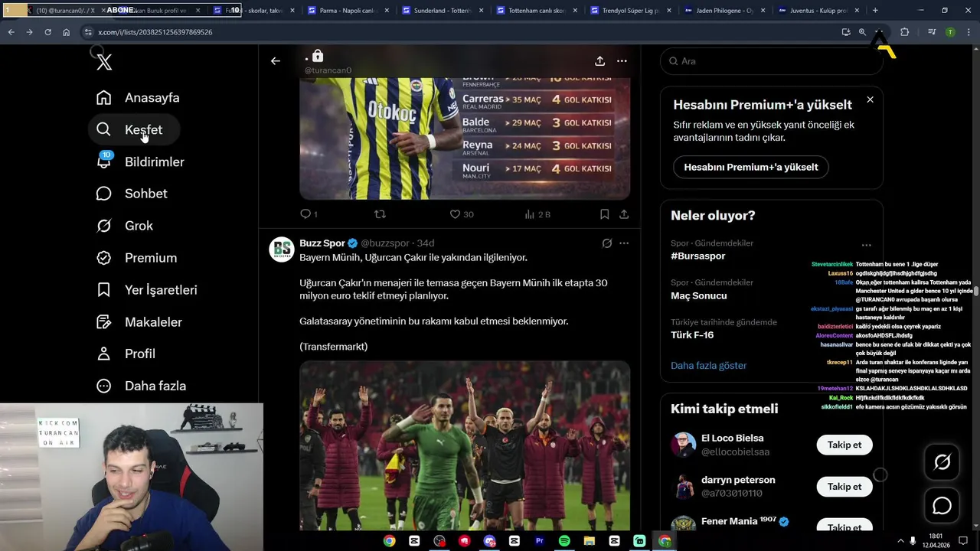Share the list with the header share icon
The image size is (980, 551).
[600, 61]
